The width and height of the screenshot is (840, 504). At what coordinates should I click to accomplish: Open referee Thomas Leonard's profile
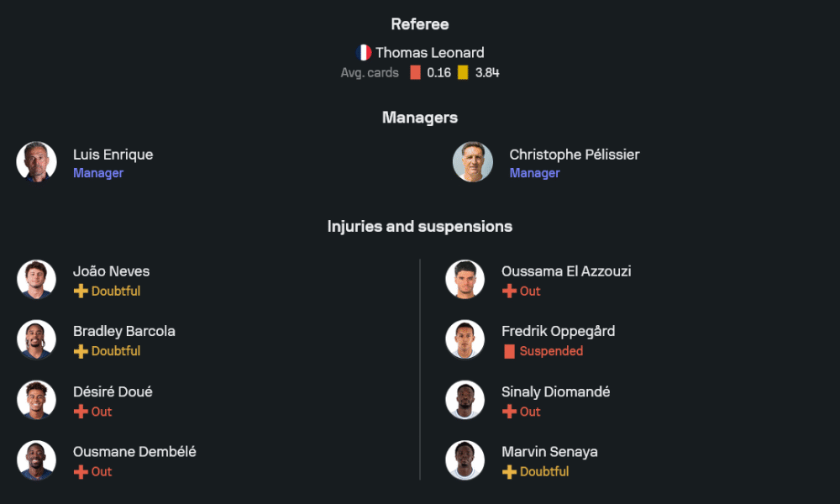click(429, 52)
